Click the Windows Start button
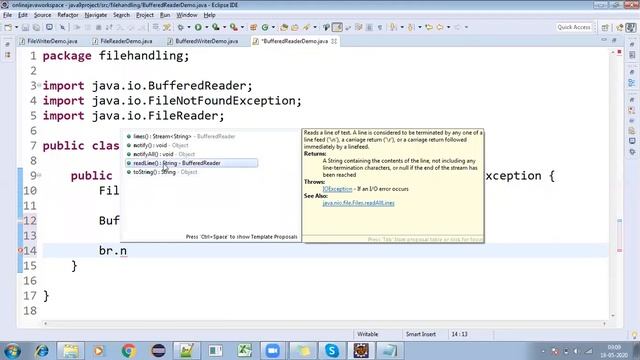 tap(12, 351)
